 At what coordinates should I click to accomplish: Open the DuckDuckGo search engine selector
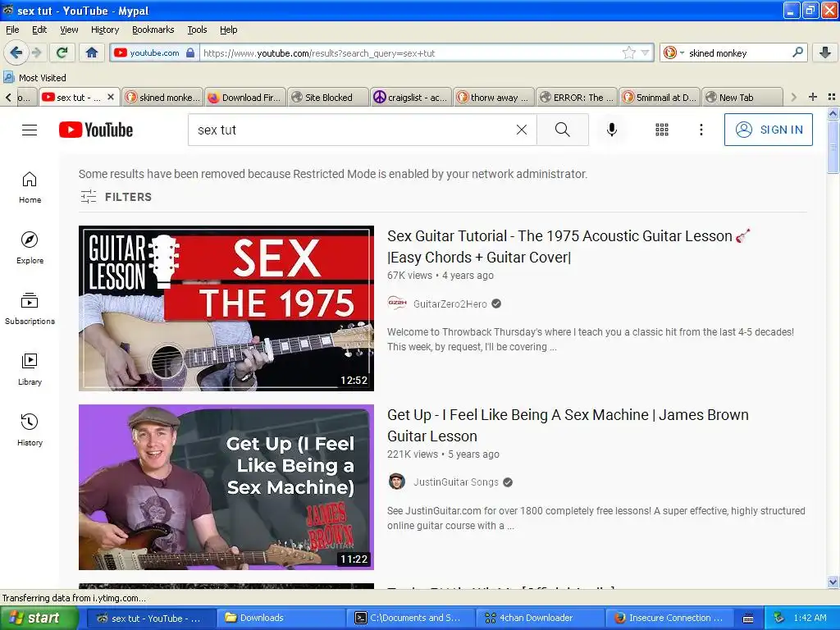point(673,52)
